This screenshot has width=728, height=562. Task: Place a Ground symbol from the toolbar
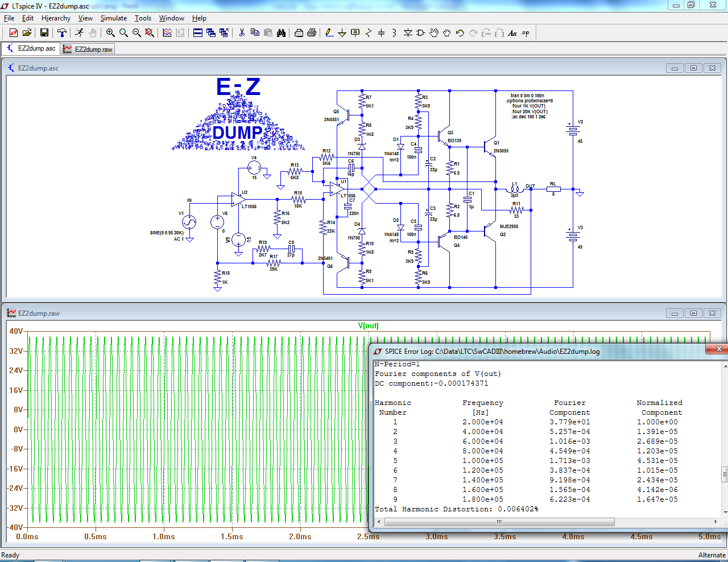coord(342,33)
